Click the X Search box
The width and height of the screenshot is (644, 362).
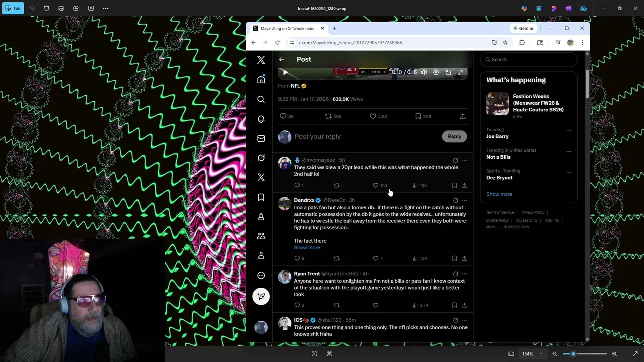[529, 59]
